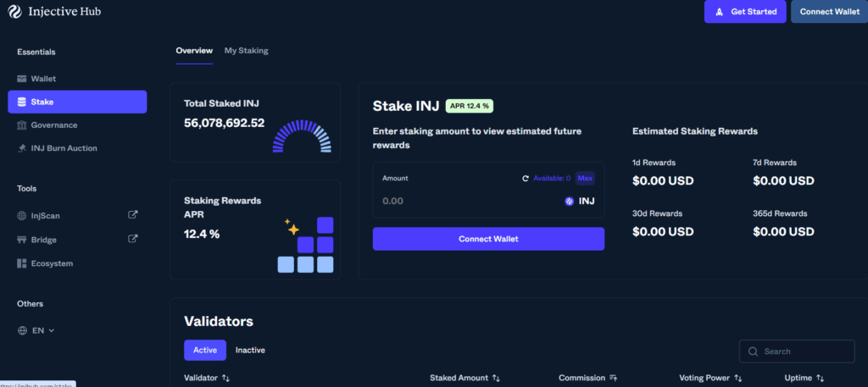The image size is (868, 387).
Task: Click the 30d Rewards $0.00 USD value
Action: (x=663, y=232)
